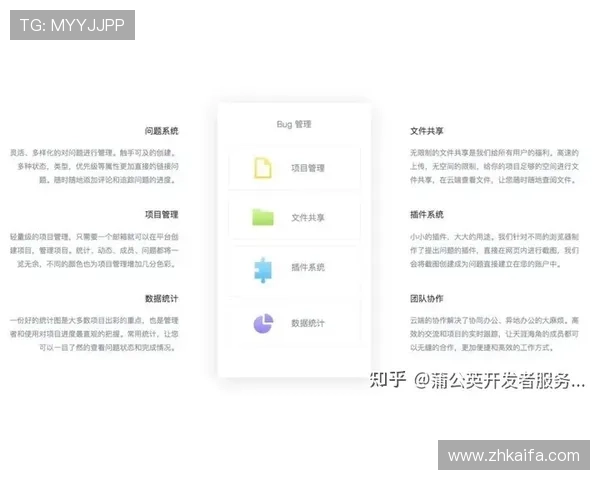
Task: Click the 数据统计 heading in left column
Action: [161, 299]
